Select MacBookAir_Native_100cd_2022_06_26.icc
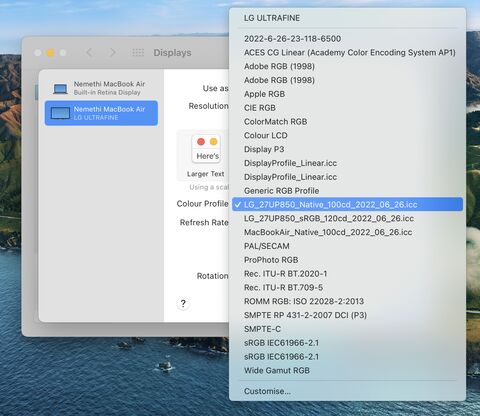Screen dimensions: 480x416 coord(347,232)
